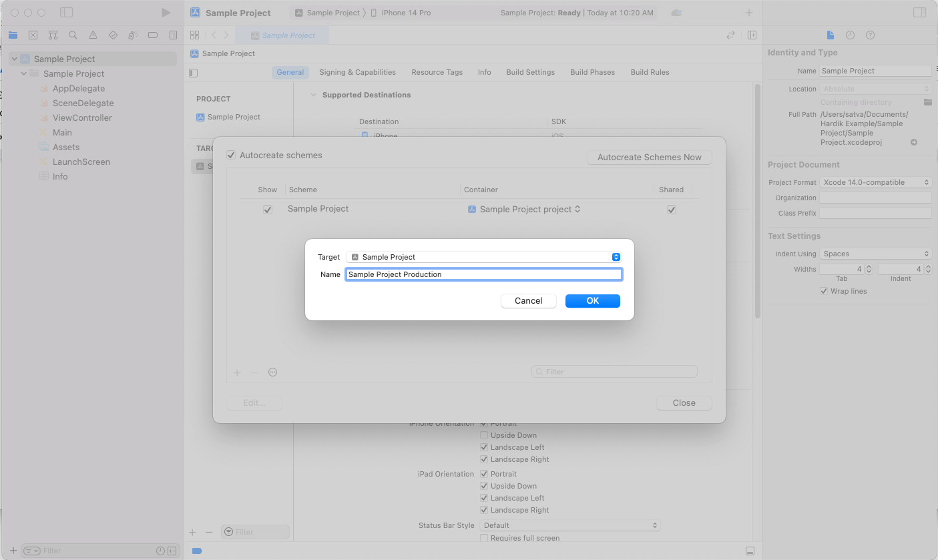Viewport: 938px width, 560px height.
Task: Open Status Bar Style Default dropdown
Action: tap(570, 525)
